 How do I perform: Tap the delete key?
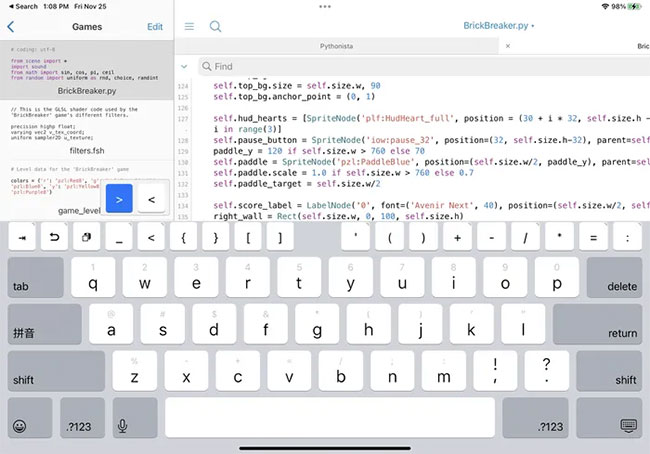pyautogui.click(x=614, y=277)
